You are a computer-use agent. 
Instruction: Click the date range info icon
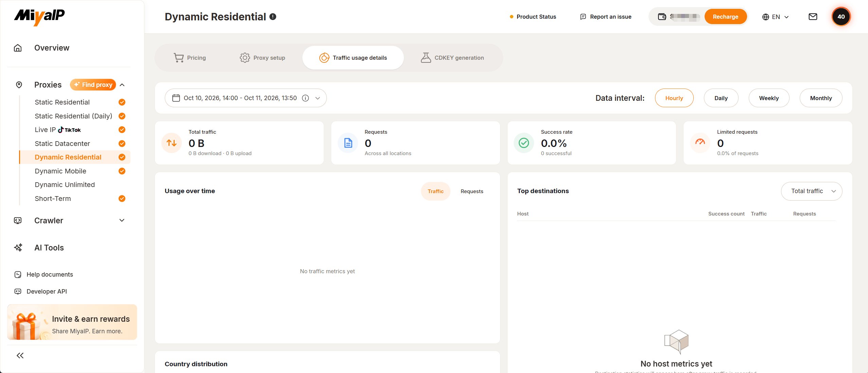click(x=305, y=98)
